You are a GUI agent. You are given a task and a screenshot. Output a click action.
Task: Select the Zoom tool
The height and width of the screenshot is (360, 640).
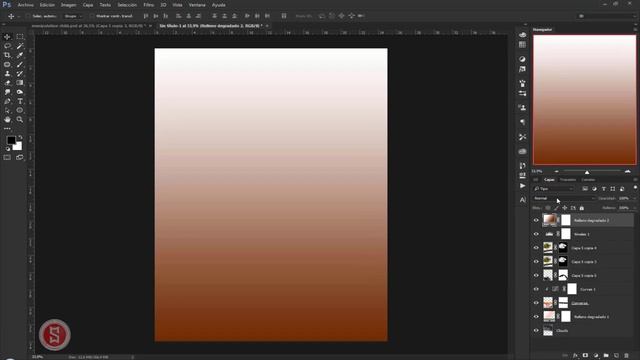20,120
